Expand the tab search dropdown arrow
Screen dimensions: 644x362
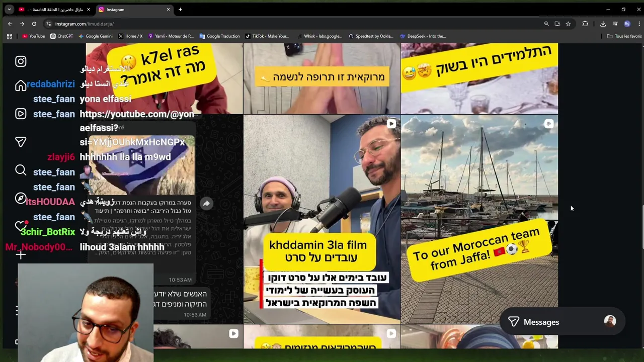pos(9,10)
